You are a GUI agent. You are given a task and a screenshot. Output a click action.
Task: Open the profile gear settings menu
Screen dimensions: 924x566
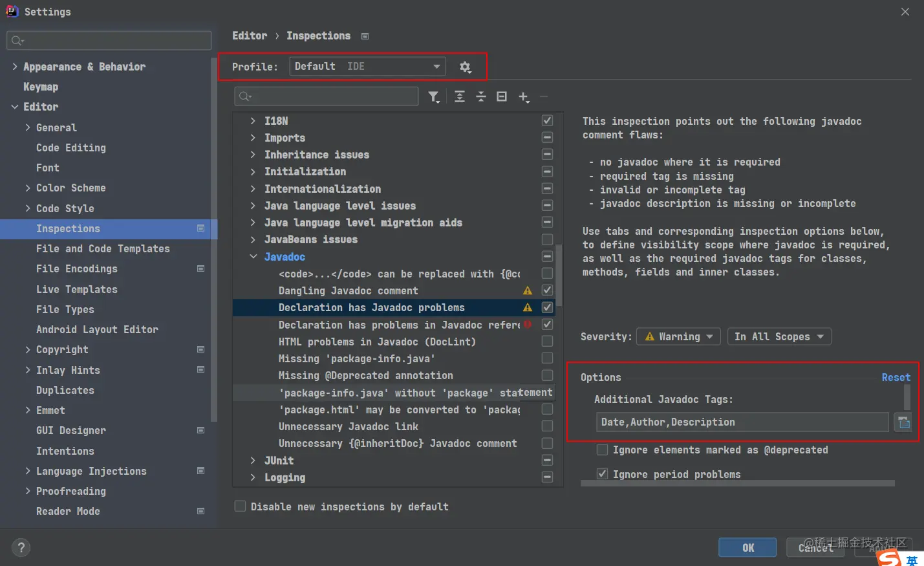click(x=465, y=67)
